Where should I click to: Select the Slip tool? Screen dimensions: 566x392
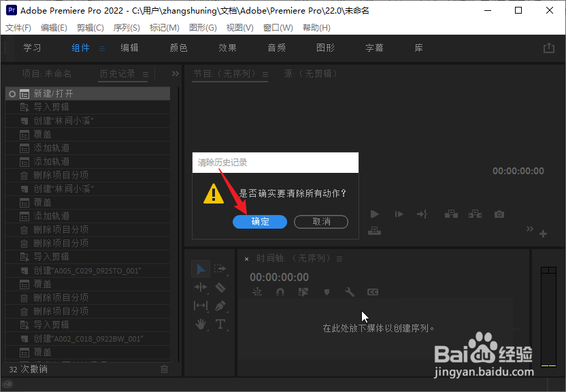point(201,306)
